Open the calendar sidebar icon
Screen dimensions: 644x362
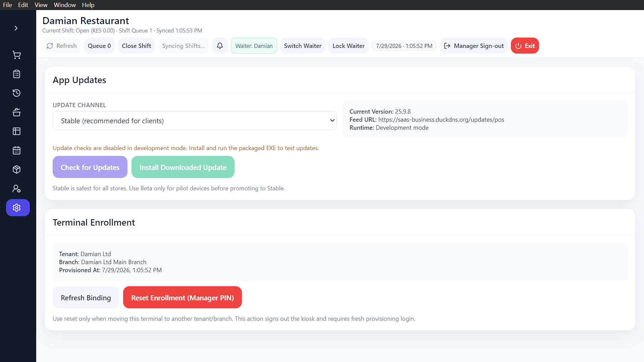(17, 150)
